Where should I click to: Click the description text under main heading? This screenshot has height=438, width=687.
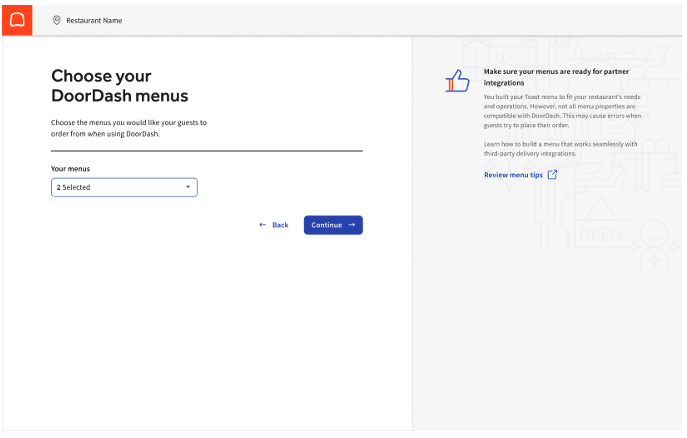coord(128,127)
